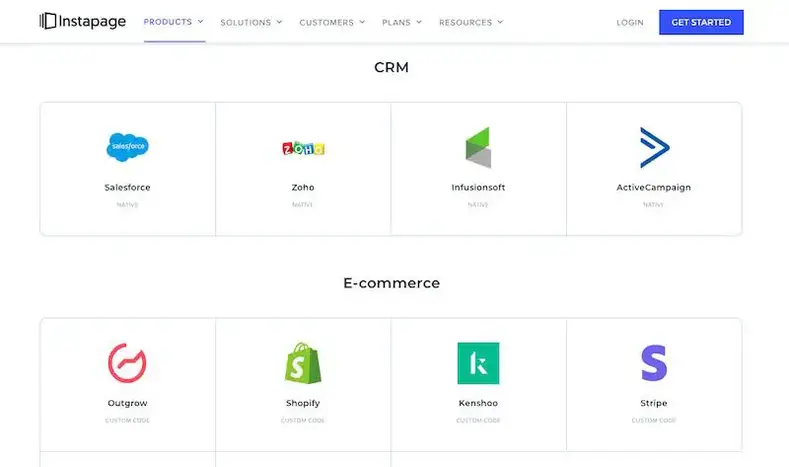Open the Customers nav item
The width and height of the screenshot is (789, 467).
(327, 23)
